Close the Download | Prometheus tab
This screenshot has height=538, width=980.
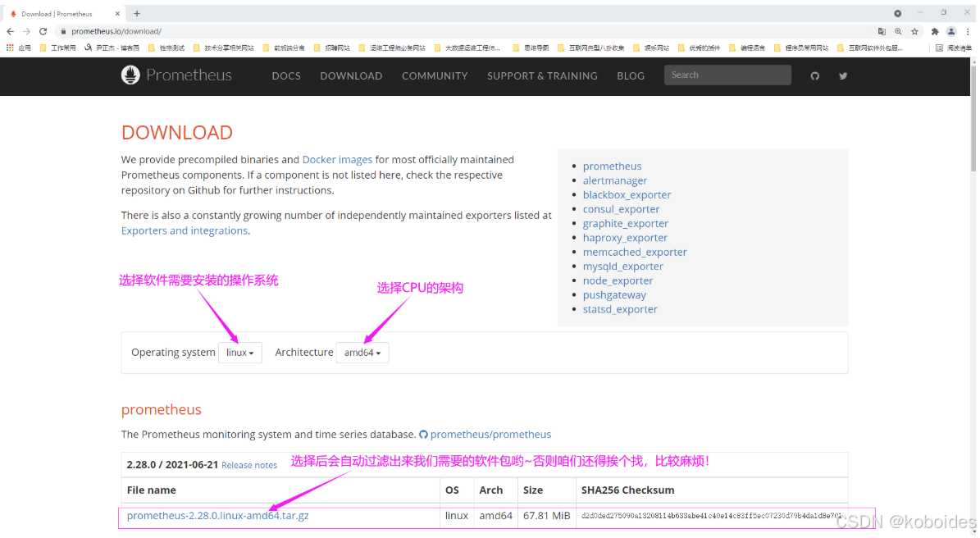tap(117, 14)
